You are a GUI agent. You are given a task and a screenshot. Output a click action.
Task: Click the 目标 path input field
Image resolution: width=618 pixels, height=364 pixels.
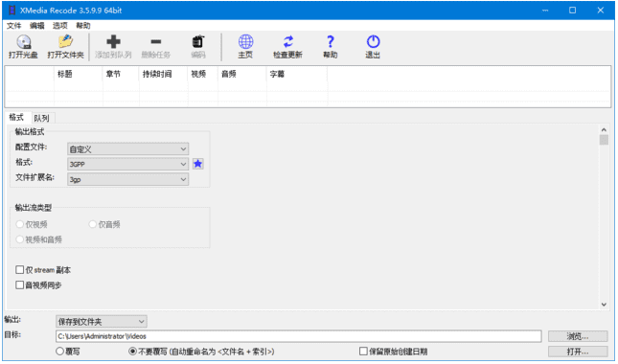point(299,336)
